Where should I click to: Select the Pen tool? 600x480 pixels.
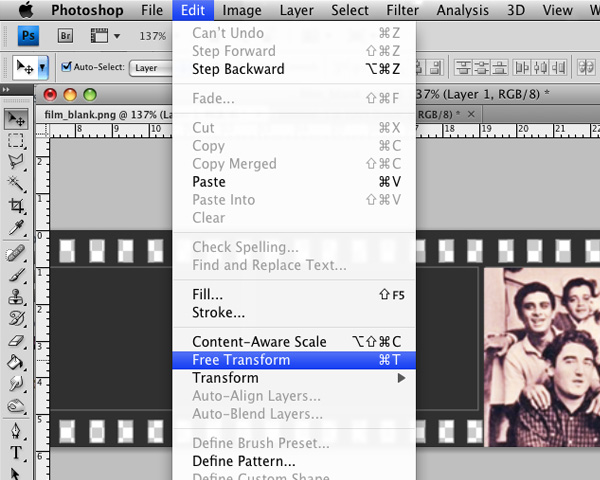(16, 431)
